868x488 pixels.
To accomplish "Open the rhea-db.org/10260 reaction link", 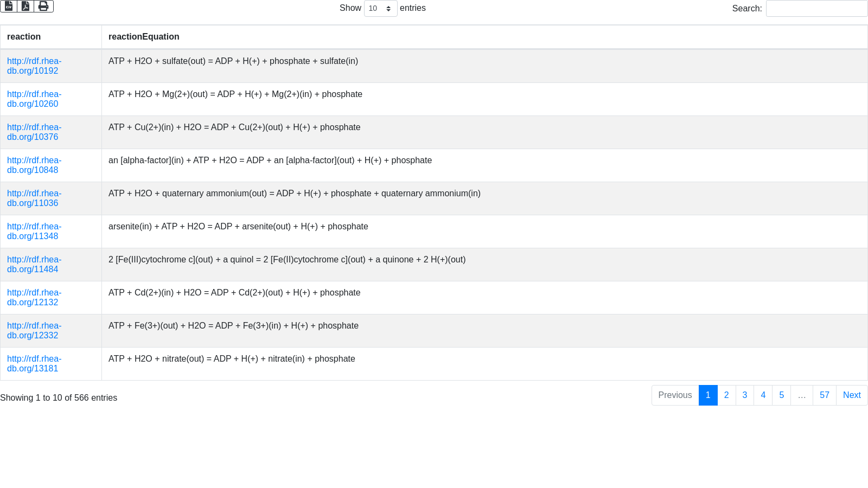I will pos(34,99).
